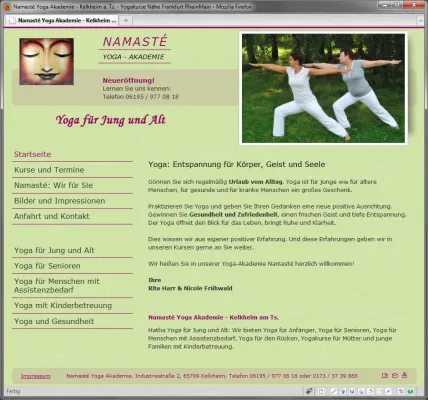The height and width of the screenshot is (400, 428).
Task: Click the pin icon in status bar
Action: click(309, 391)
